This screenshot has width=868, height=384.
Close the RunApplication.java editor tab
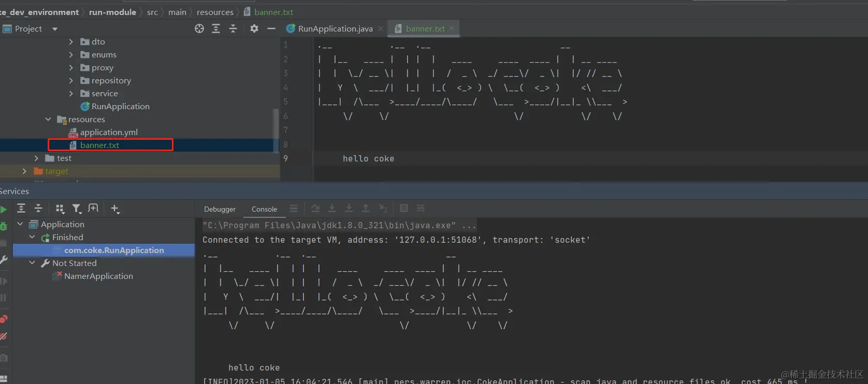(x=381, y=28)
